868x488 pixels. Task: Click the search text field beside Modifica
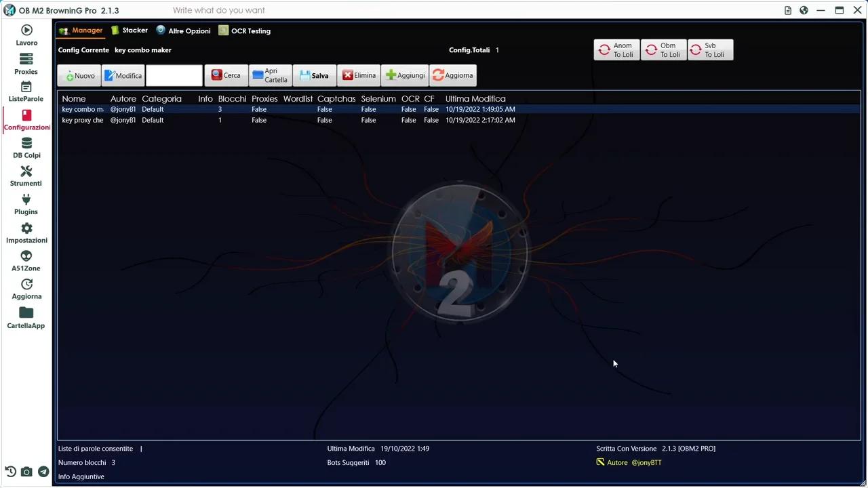tap(174, 75)
